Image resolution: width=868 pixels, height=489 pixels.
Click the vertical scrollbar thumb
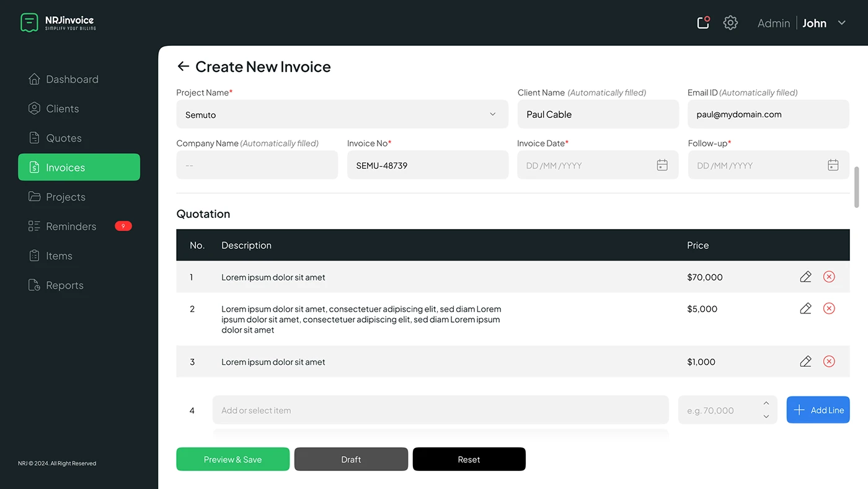point(857,187)
